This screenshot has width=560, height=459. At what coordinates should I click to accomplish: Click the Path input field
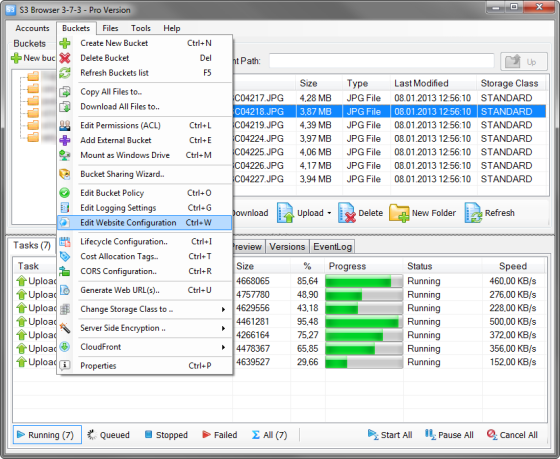381,61
